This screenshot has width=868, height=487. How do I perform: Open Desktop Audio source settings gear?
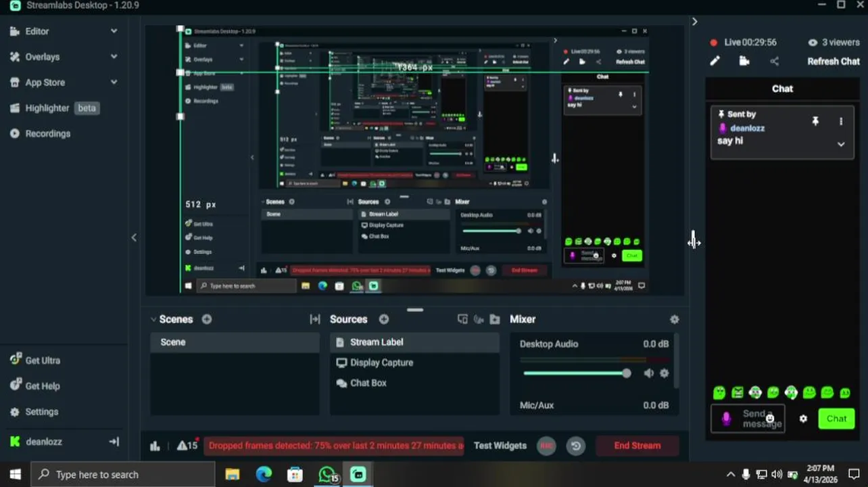tap(664, 373)
